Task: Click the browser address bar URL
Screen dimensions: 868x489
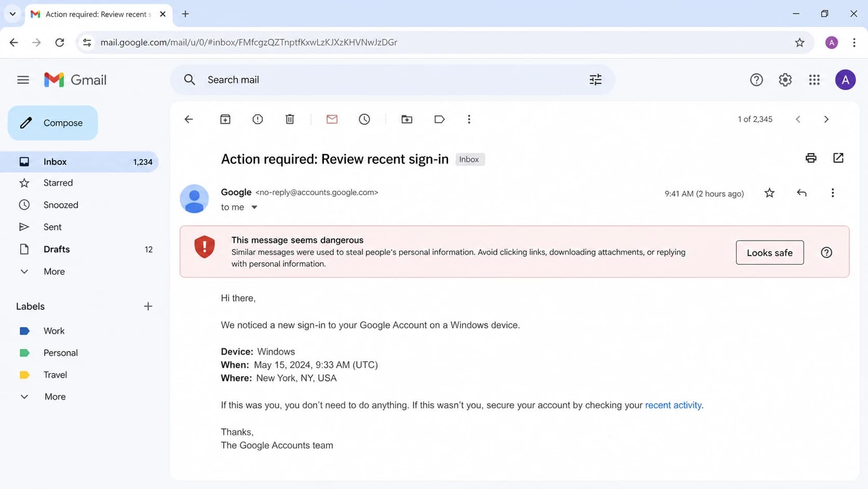Action: click(x=249, y=43)
